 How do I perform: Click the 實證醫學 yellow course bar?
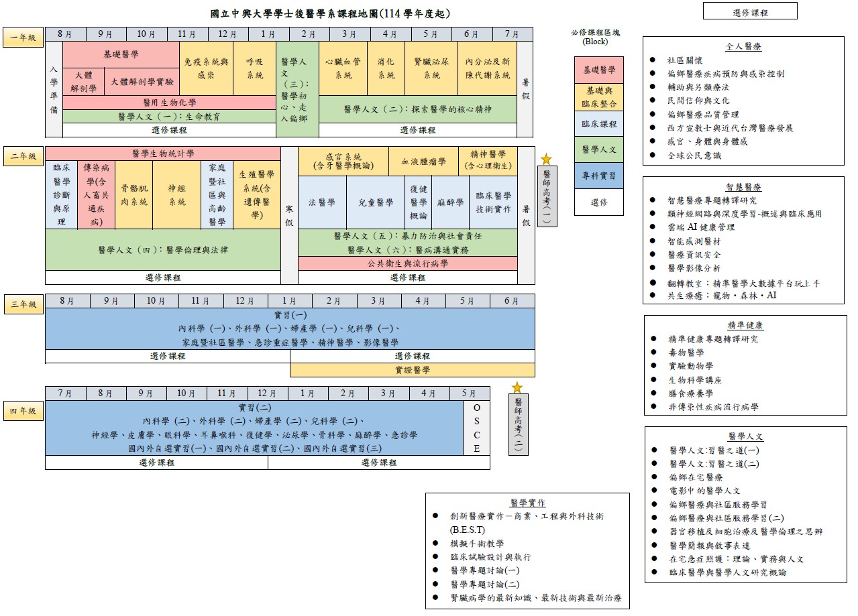tap(412, 370)
